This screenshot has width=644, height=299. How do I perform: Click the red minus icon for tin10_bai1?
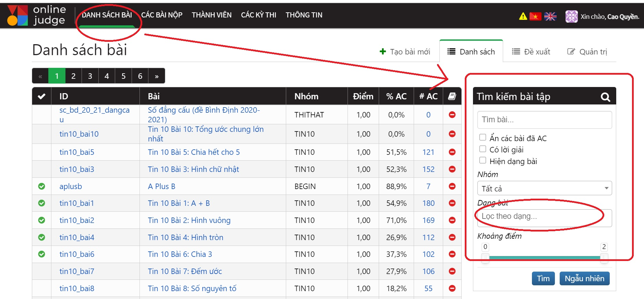452,203
